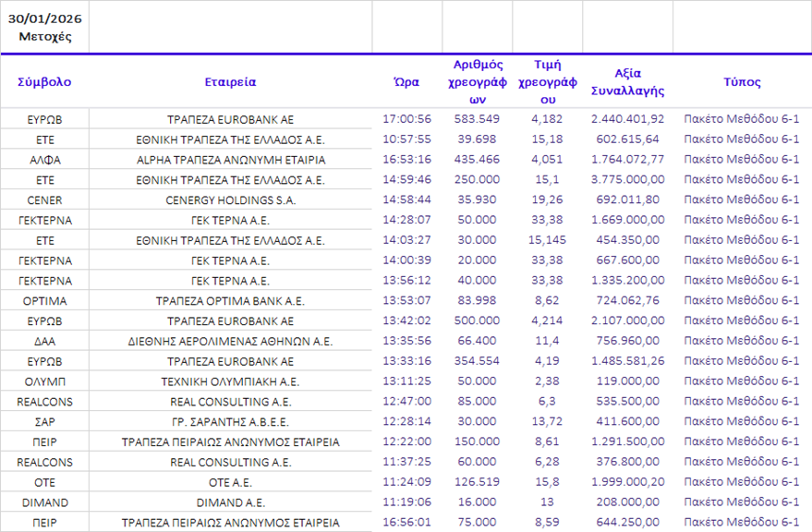Select value cell 1.764.072,77
This screenshot has width=812, height=532.
click(627, 160)
